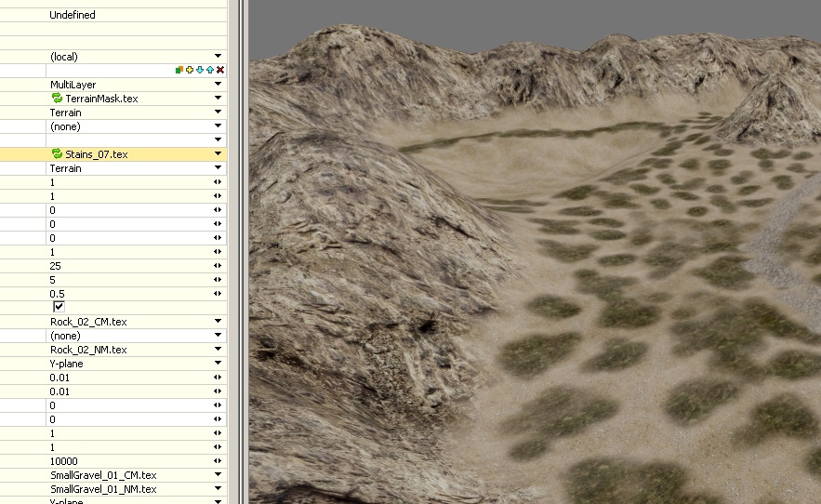
Task: Click the blue move layer up arrow
Action: point(210,70)
